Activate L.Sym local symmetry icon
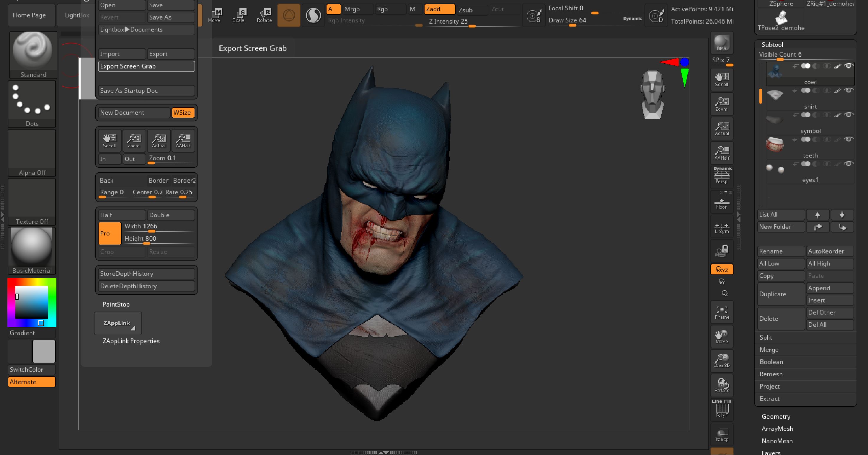 pyautogui.click(x=722, y=228)
